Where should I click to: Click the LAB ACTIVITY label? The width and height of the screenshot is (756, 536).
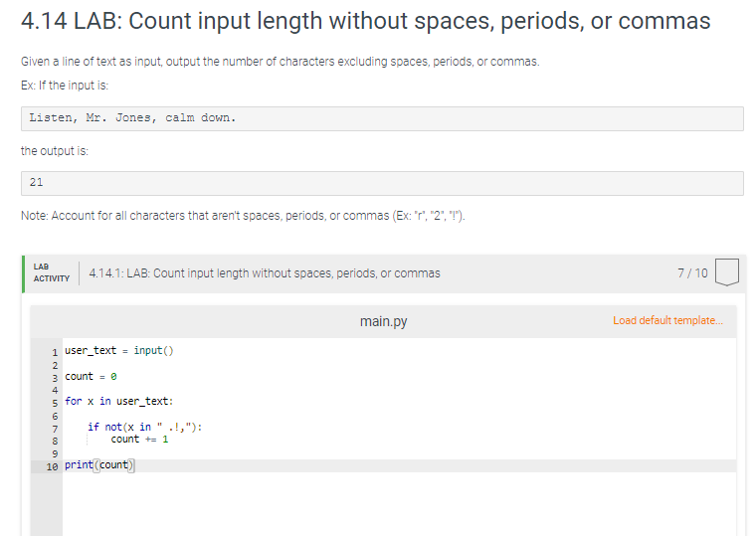52,272
